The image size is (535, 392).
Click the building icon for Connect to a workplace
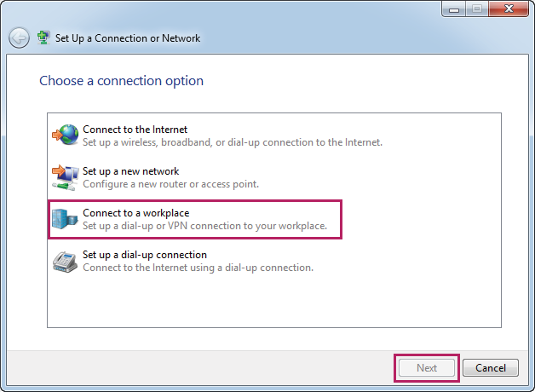65,219
